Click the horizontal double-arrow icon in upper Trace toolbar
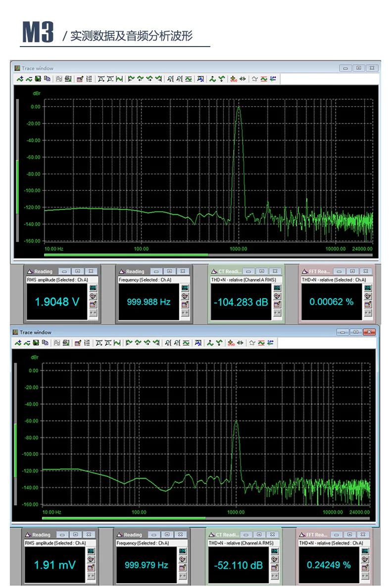This screenshot has height=588, width=391. [243, 79]
